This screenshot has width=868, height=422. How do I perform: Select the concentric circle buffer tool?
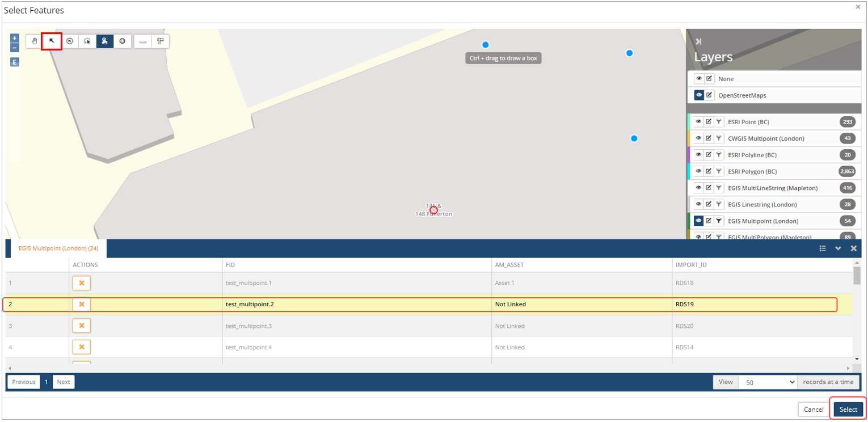tap(122, 41)
